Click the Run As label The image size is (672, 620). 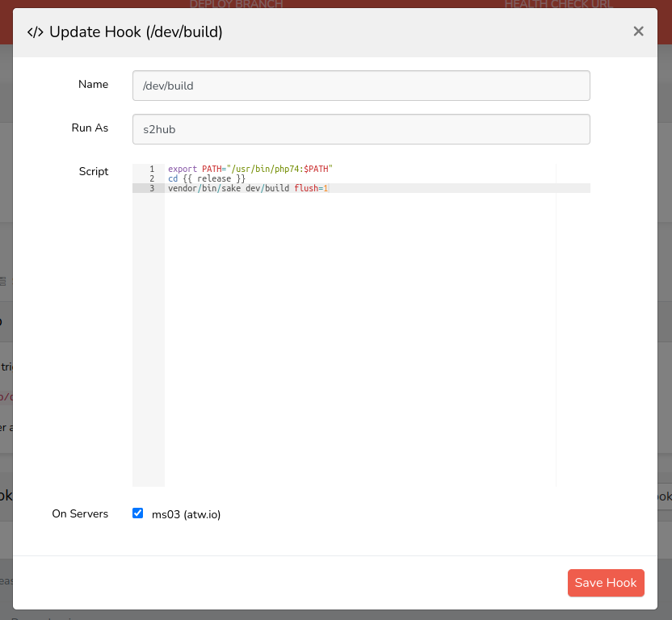click(x=90, y=128)
